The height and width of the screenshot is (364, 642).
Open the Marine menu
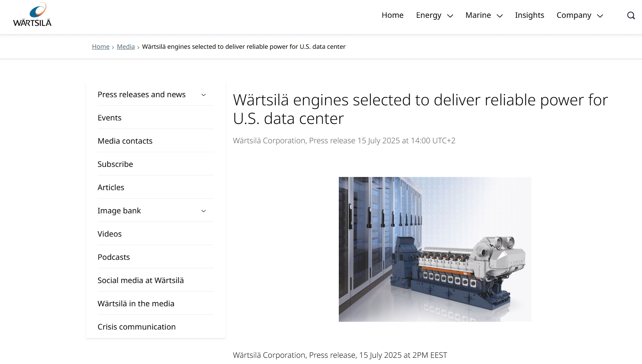coord(478,15)
